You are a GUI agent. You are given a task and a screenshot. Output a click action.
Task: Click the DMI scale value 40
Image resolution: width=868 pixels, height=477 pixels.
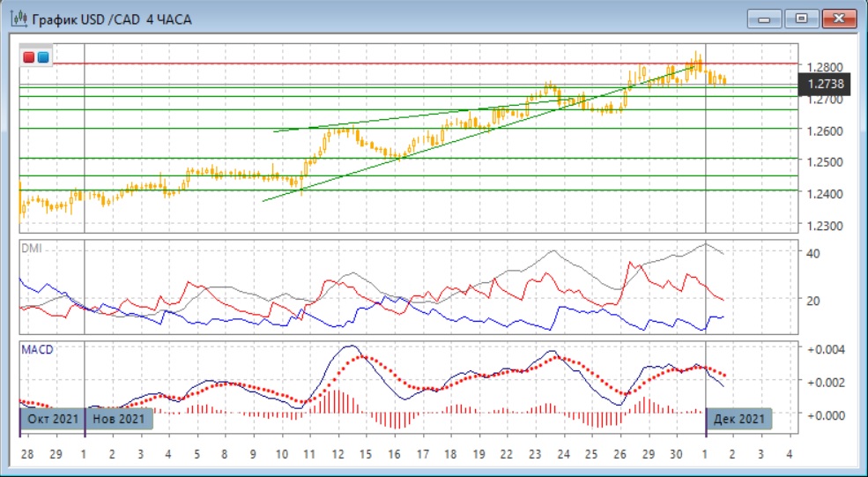pos(815,254)
